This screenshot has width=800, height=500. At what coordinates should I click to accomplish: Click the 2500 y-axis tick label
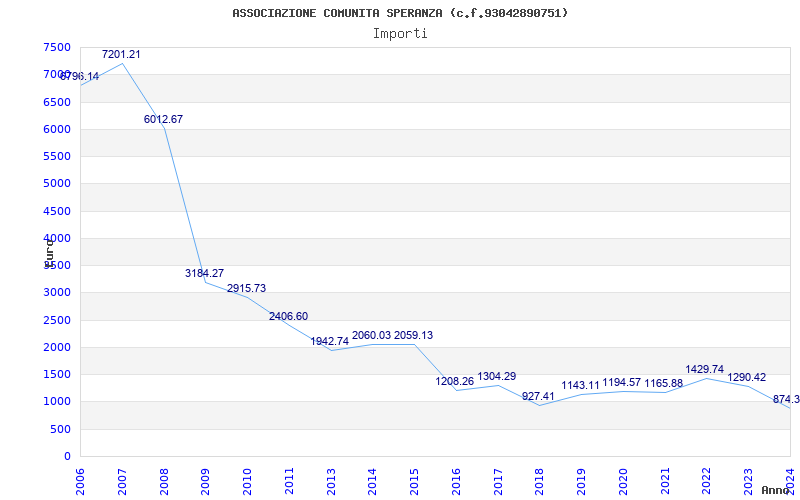point(57,320)
